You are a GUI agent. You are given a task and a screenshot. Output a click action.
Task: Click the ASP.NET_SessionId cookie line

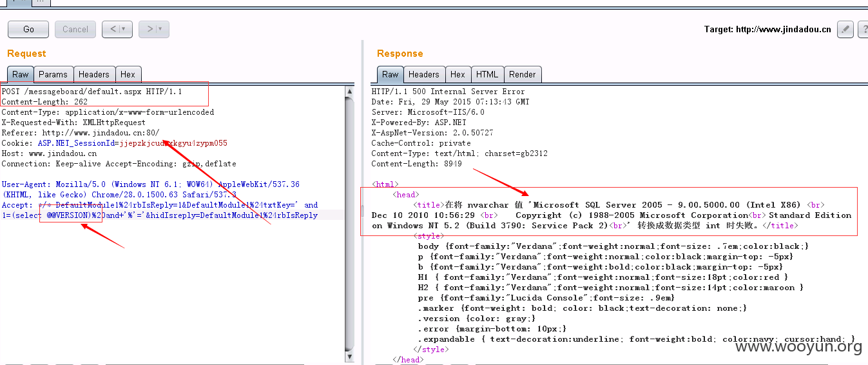pyautogui.click(x=114, y=143)
